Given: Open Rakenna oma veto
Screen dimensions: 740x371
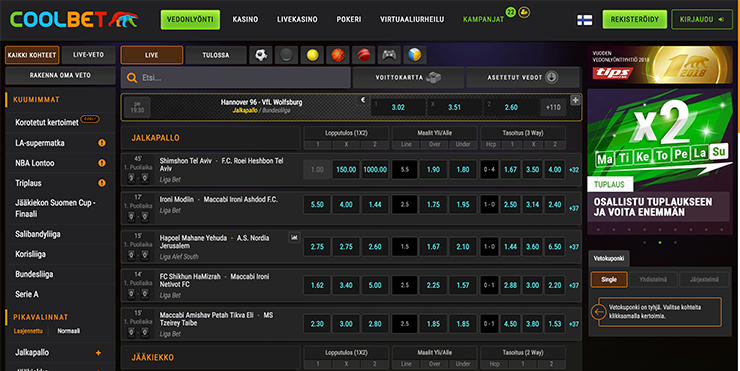Looking at the screenshot, I should coord(60,76).
